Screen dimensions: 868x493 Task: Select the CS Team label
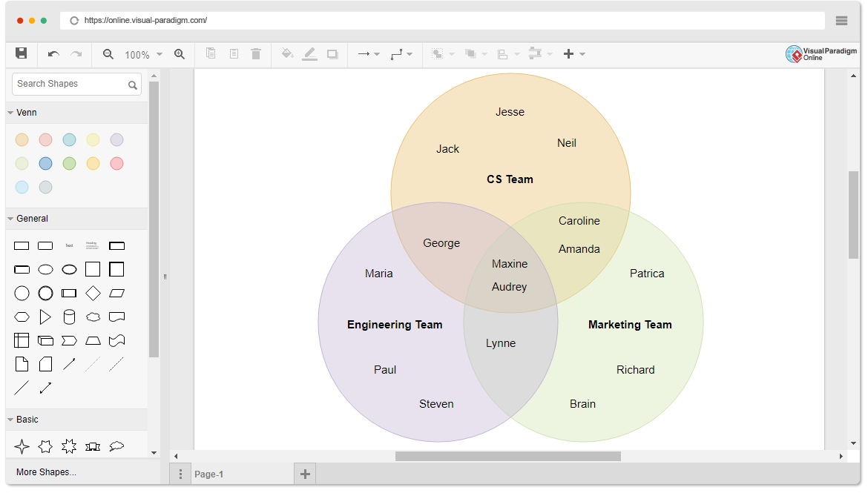pyautogui.click(x=510, y=179)
